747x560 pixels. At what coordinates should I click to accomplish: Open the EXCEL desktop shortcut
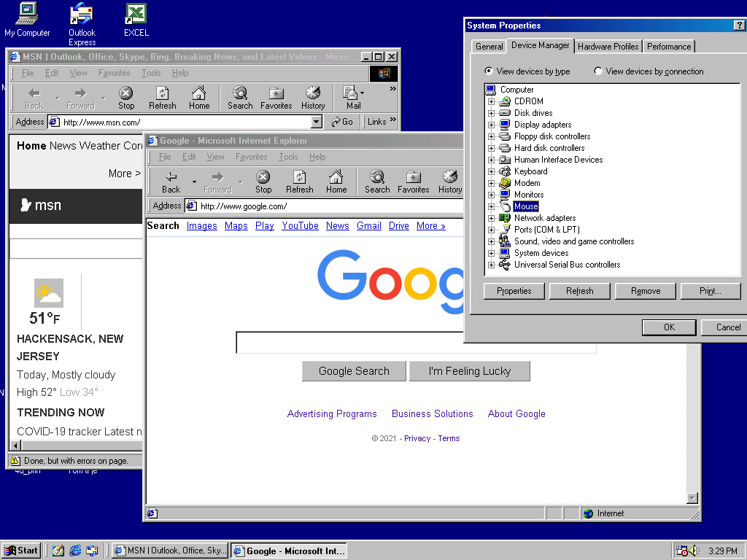click(136, 14)
